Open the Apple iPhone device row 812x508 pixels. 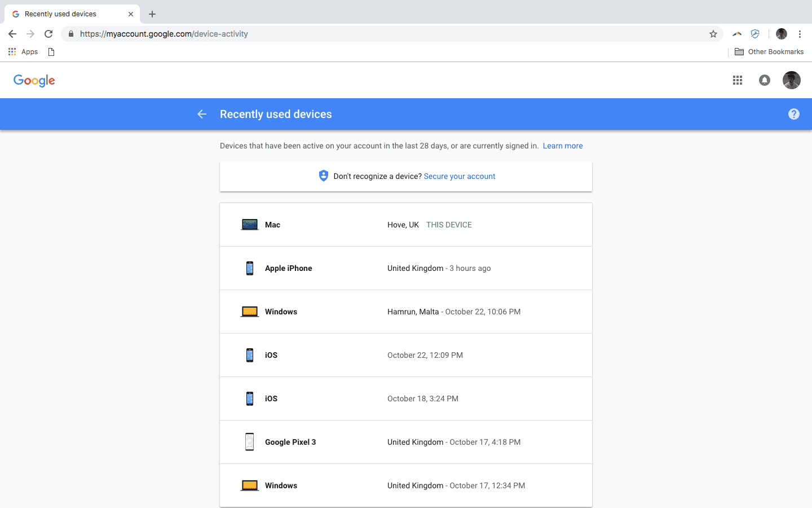point(406,268)
